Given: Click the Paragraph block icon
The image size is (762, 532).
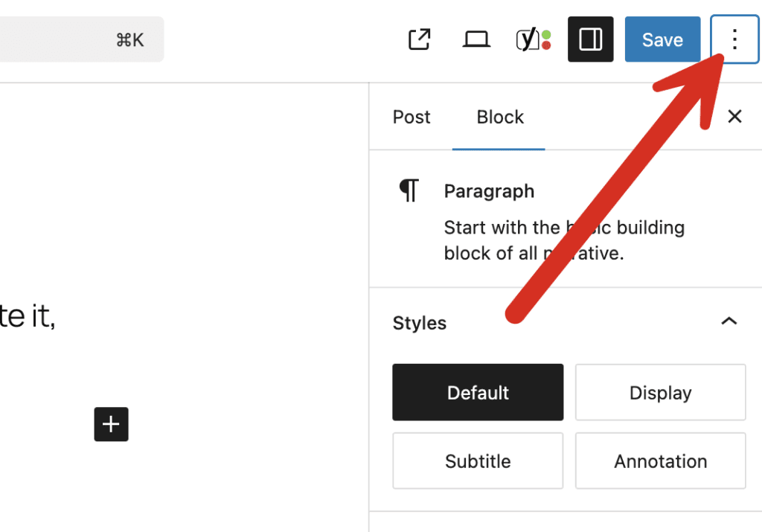Looking at the screenshot, I should pos(408,190).
